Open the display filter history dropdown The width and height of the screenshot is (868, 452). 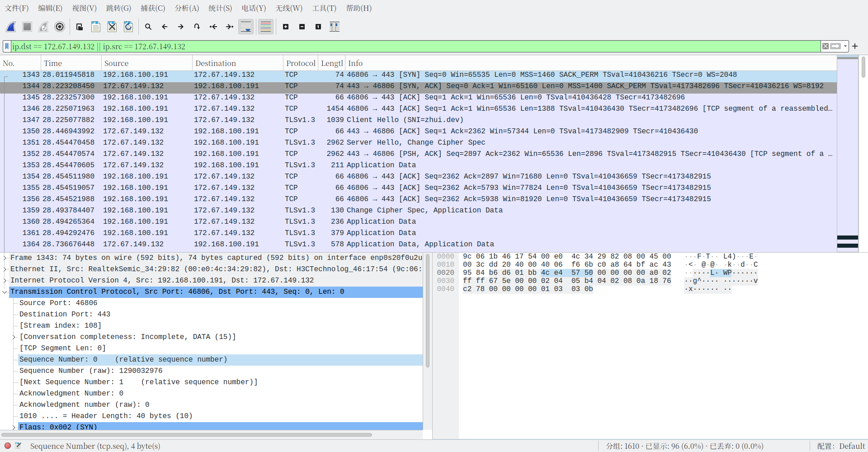click(845, 47)
